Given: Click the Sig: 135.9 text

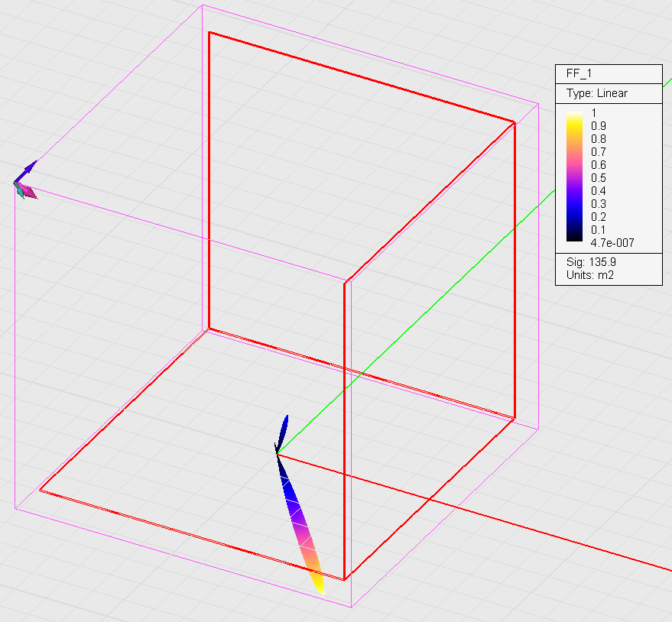Looking at the screenshot, I should [x=591, y=261].
